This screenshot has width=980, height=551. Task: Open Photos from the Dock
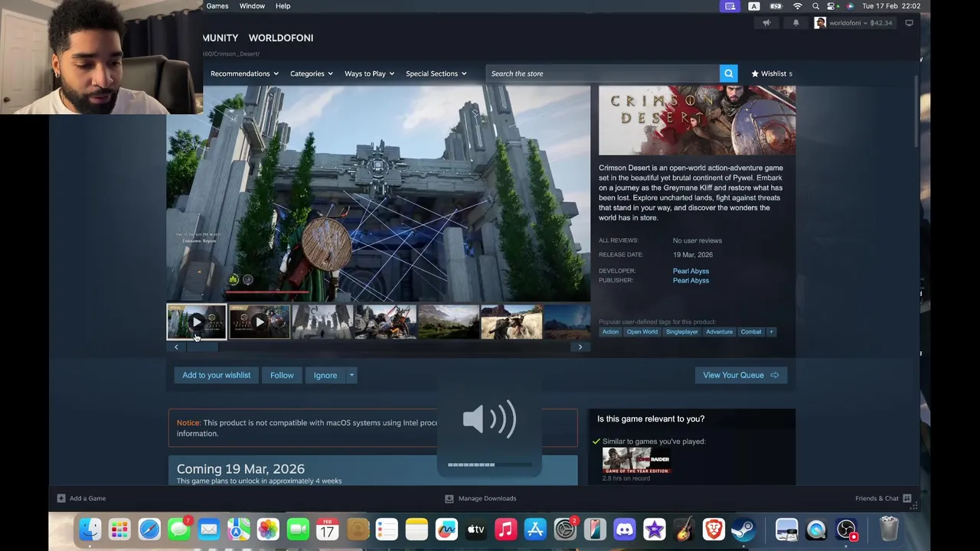click(x=268, y=529)
